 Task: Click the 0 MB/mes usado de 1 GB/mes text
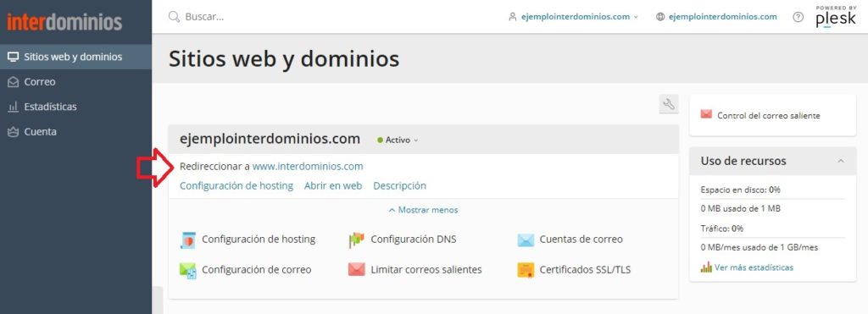tap(759, 248)
